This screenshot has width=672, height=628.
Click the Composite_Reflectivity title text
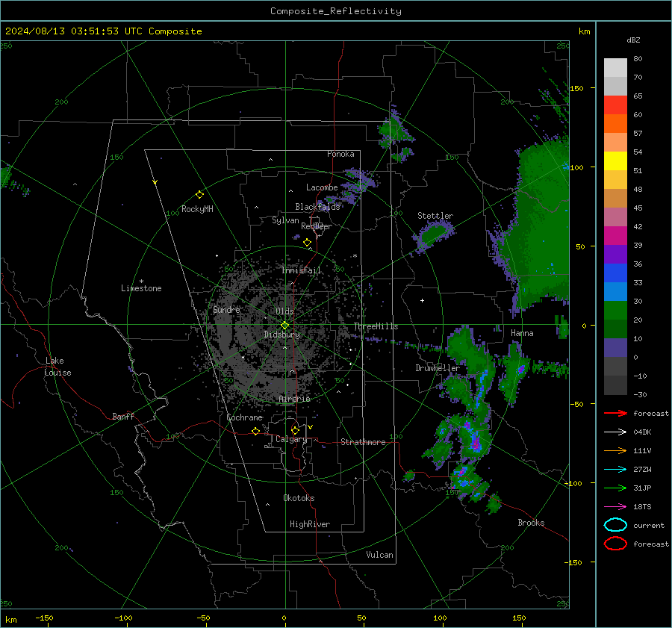pos(336,11)
